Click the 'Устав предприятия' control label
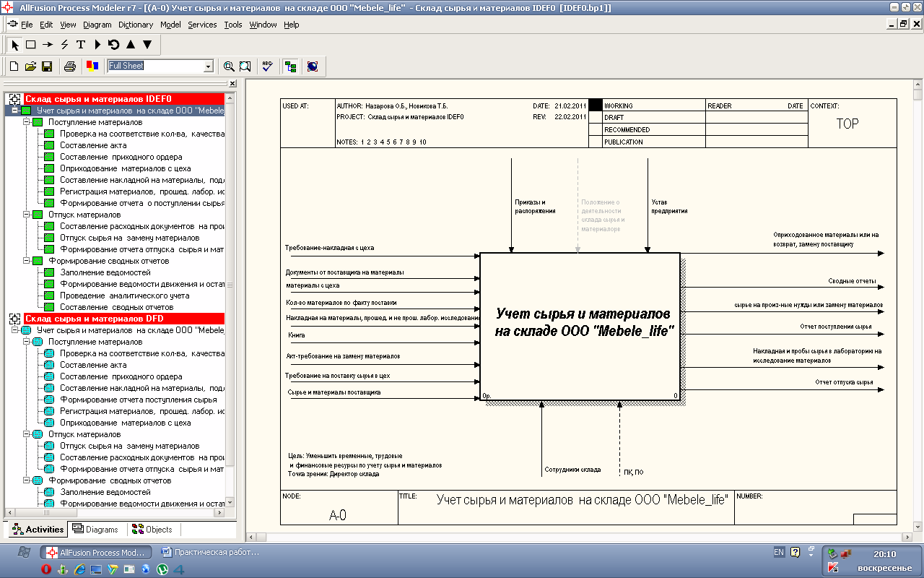924x578 pixels. pyautogui.click(x=669, y=207)
